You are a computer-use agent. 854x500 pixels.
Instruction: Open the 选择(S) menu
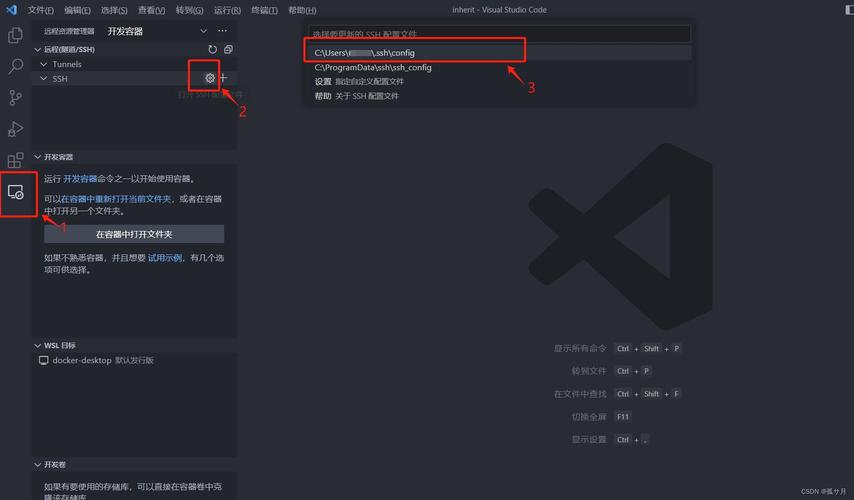(114, 10)
